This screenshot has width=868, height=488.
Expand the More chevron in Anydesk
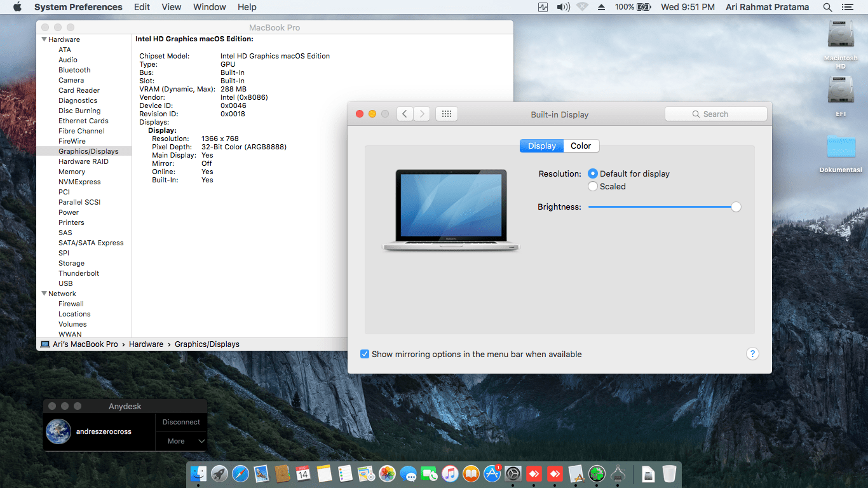click(x=201, y=441)
